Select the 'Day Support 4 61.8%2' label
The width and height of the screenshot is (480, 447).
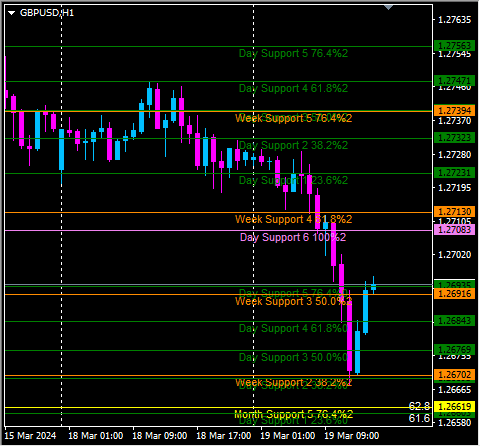(x=293, y=88)
